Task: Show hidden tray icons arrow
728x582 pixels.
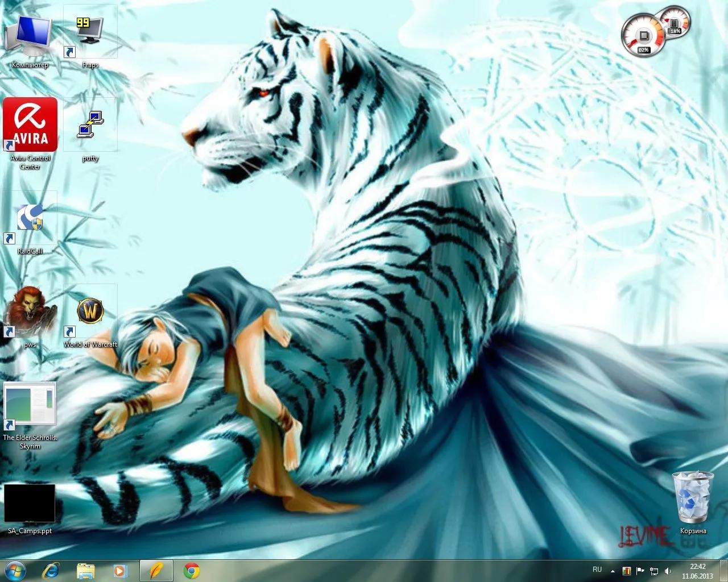Action: tap(613, 571)
